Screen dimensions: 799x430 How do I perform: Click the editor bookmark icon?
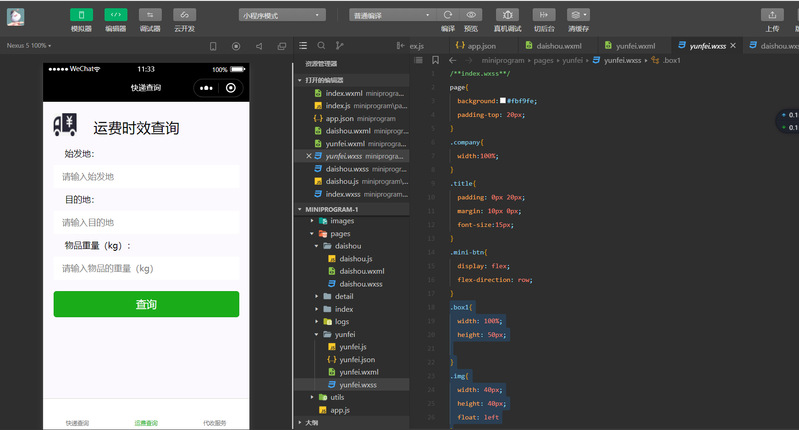435,60
